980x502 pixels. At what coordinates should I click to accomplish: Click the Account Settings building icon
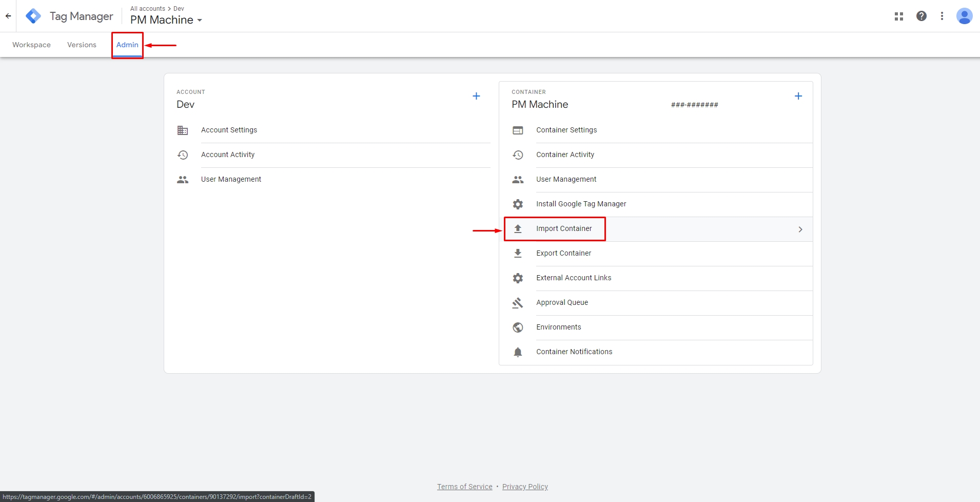183,130
